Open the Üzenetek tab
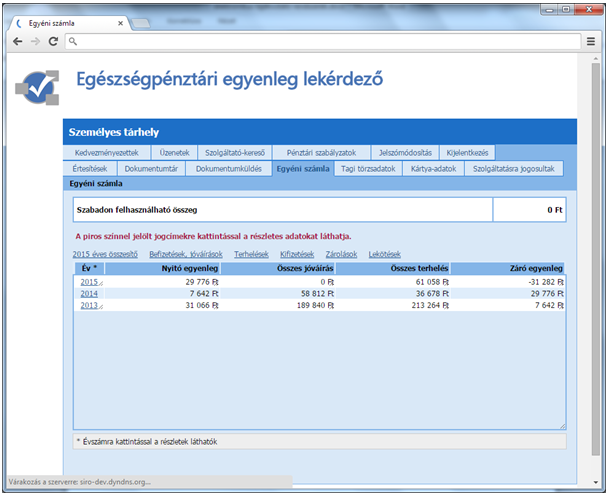 [174, 153]
